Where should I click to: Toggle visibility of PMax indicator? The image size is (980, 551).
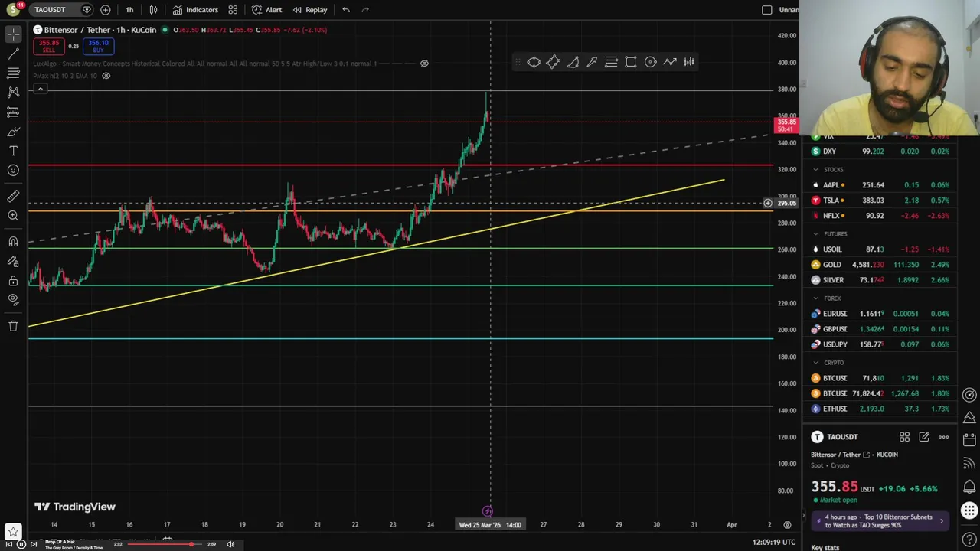106,76
